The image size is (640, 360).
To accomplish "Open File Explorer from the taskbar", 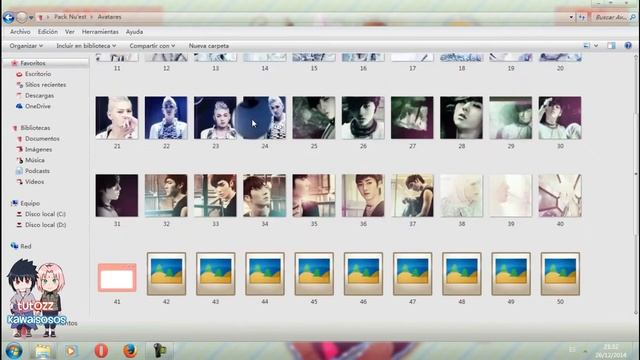I will click(x=42, y=351).
